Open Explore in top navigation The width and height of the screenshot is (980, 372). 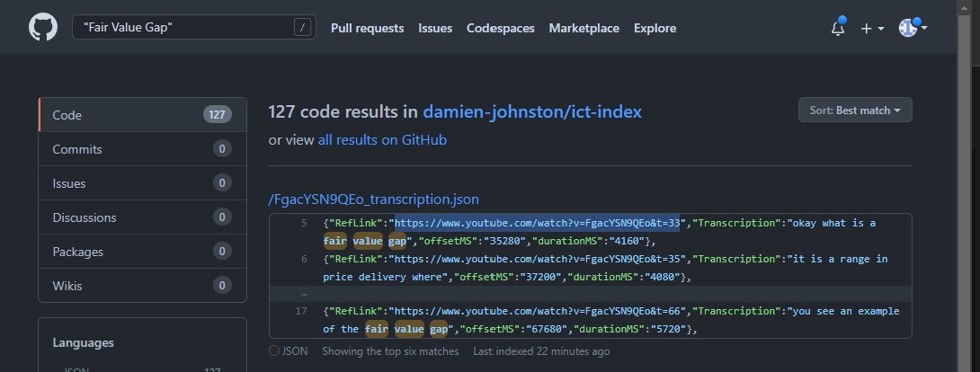tap(655, 28)
